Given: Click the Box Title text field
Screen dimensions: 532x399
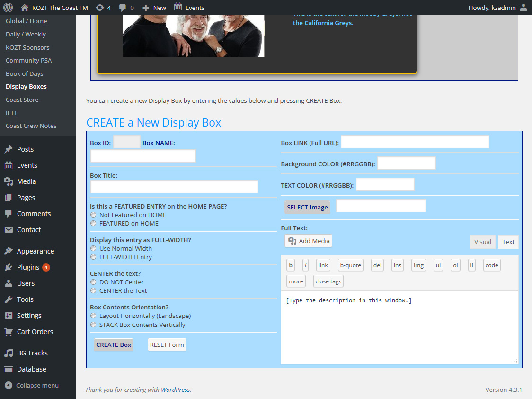Looking at the screenshot, I should coord(174,187).
